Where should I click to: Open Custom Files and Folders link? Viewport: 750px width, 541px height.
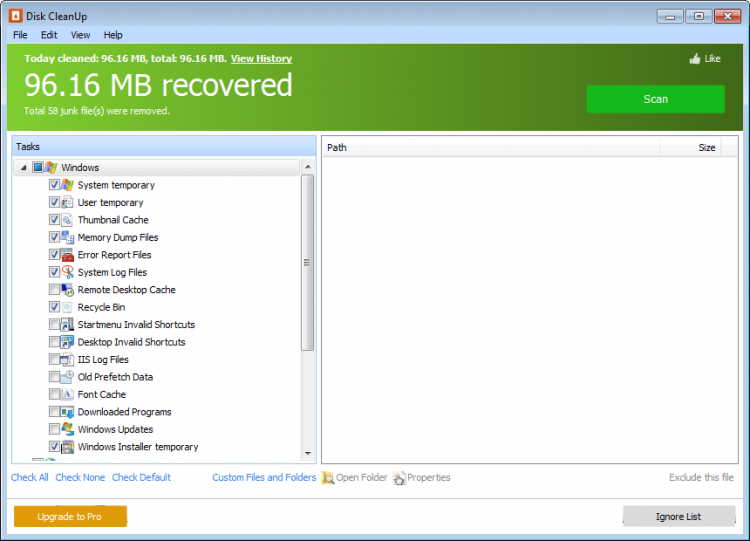[x=264, y=477]
